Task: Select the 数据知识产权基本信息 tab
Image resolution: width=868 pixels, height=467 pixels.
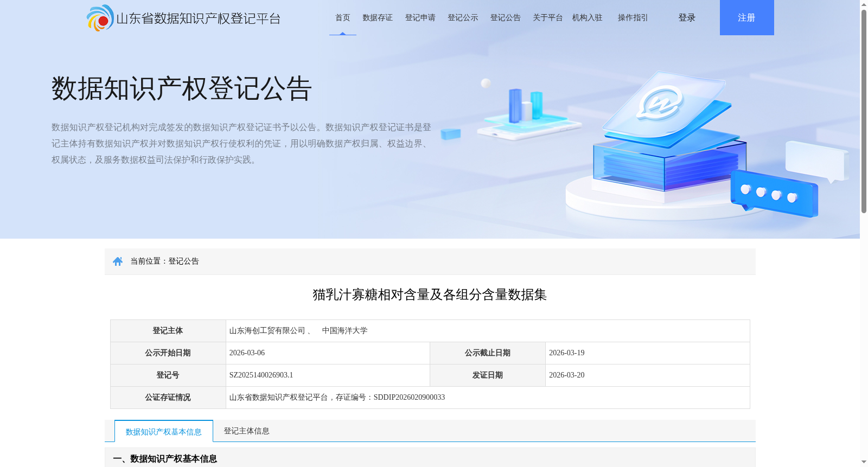Action: 164,432
